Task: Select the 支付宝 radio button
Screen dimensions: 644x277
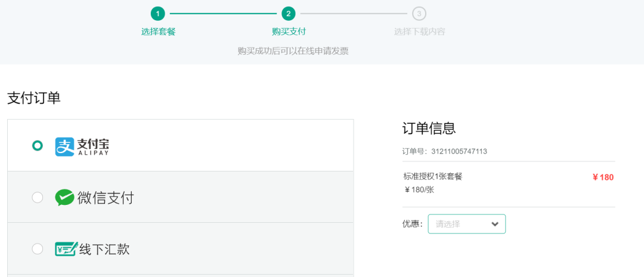Action: [x=38, y=146]
